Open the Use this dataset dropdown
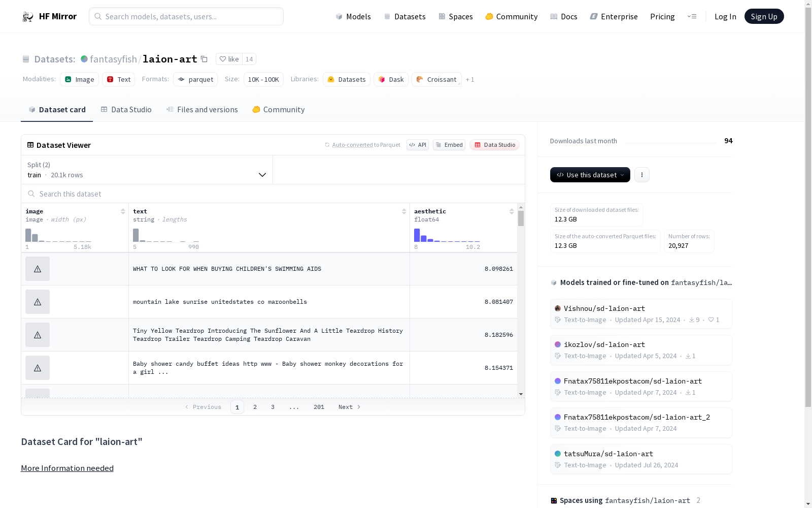 590,175
